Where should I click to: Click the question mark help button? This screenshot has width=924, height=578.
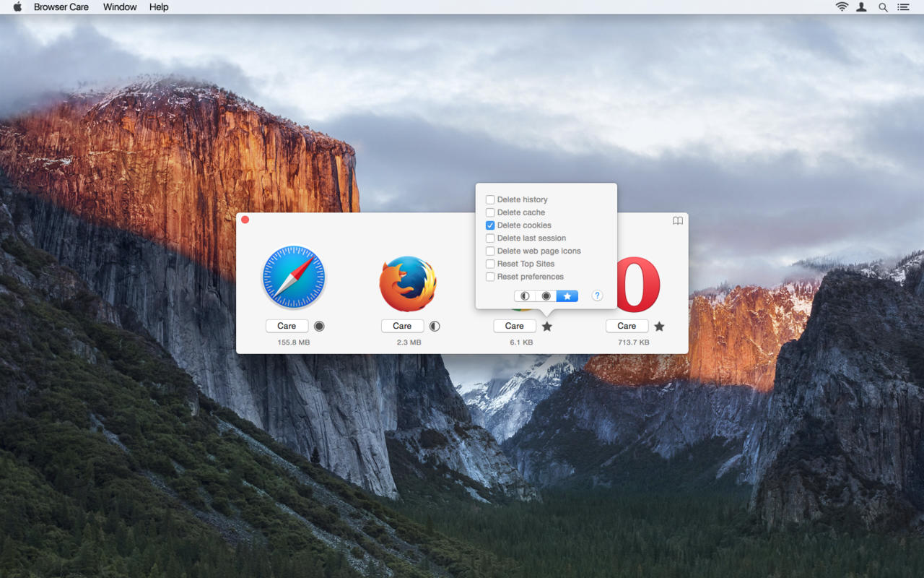pyautogui.click(x=597, y=296)
